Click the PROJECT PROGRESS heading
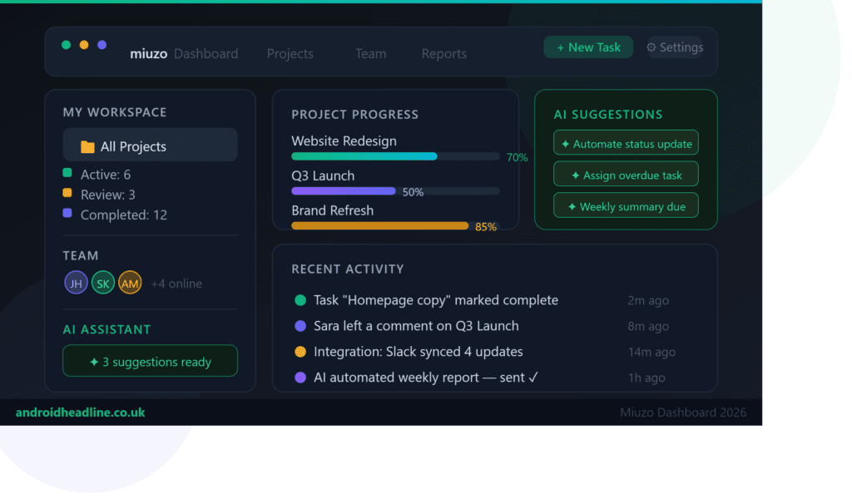Screen dimensions: 852x504 (x=354, y=115)
